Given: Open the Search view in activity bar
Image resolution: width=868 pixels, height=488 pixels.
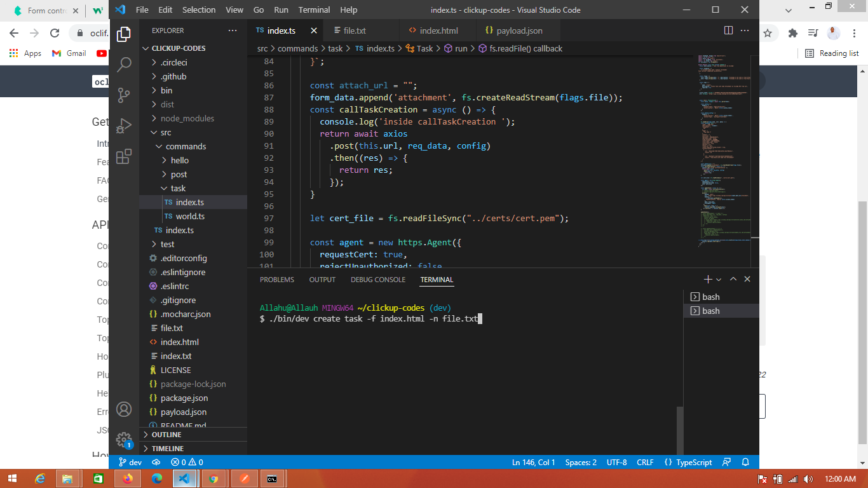Looking at the screenshot, I should click(124, 64).
